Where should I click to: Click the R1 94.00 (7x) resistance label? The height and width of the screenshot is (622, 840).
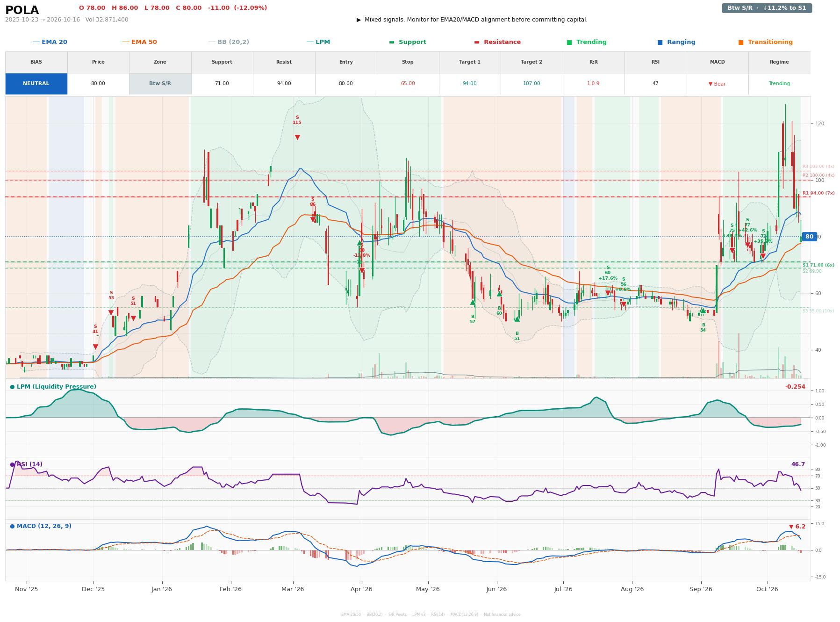coord(818,193)
